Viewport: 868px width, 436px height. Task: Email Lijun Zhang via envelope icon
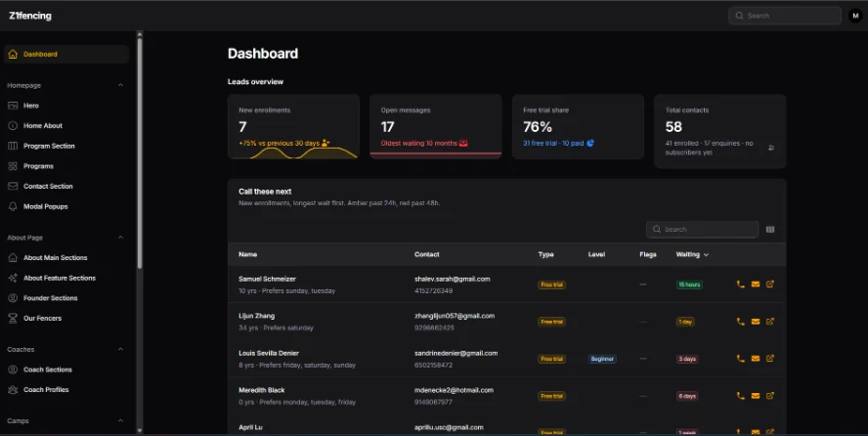click(x=755, y=322)
